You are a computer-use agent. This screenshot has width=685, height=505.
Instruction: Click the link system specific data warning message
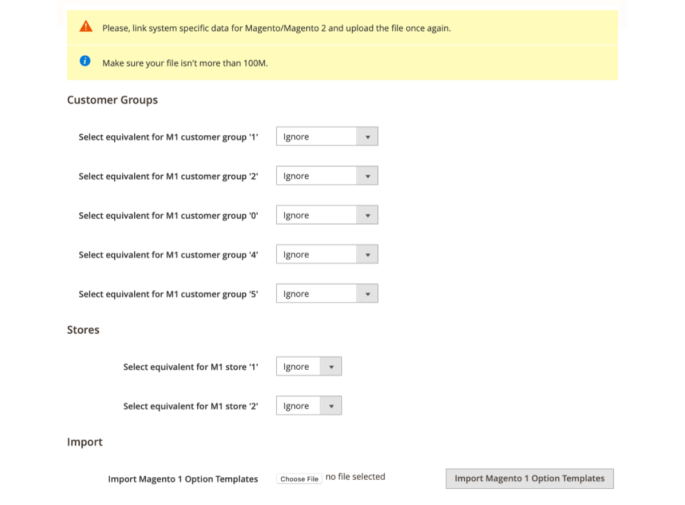pos(276,28)
